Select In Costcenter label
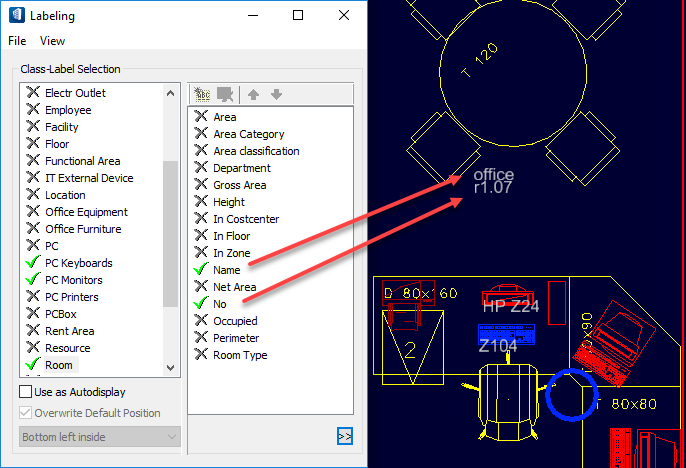686x468 pixels. [x=246, y=219]
